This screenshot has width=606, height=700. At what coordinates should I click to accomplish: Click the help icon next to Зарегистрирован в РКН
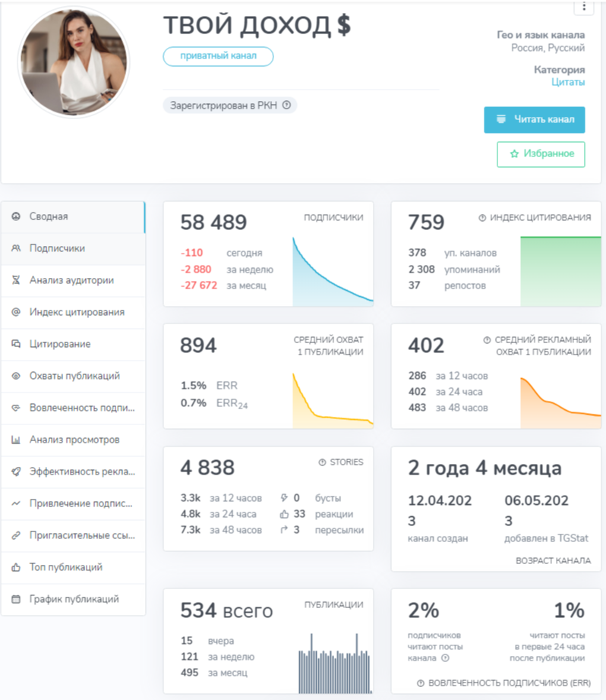coord(287,105)
